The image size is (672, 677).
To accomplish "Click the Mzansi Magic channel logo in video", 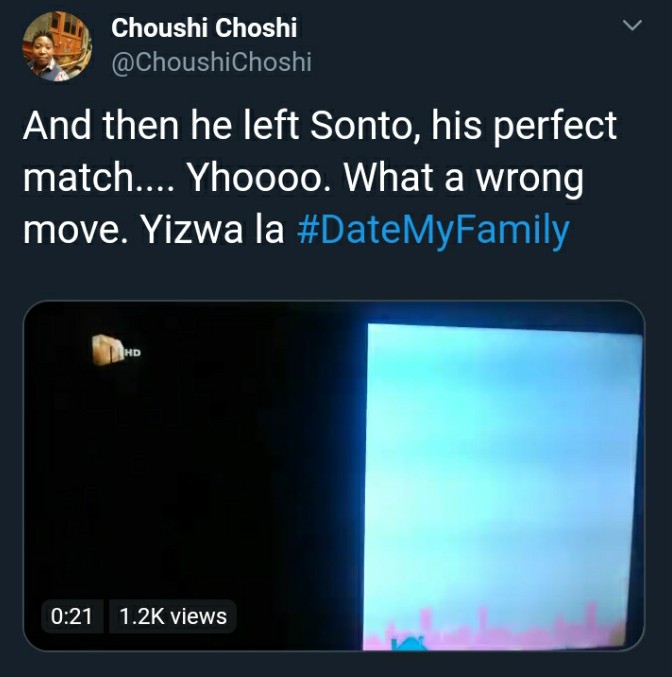I will (107, 350).
